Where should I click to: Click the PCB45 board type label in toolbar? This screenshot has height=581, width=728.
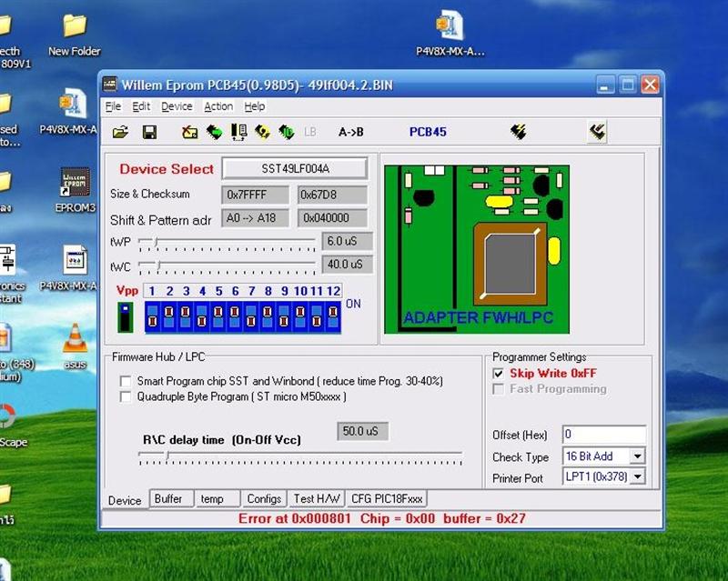428,132
